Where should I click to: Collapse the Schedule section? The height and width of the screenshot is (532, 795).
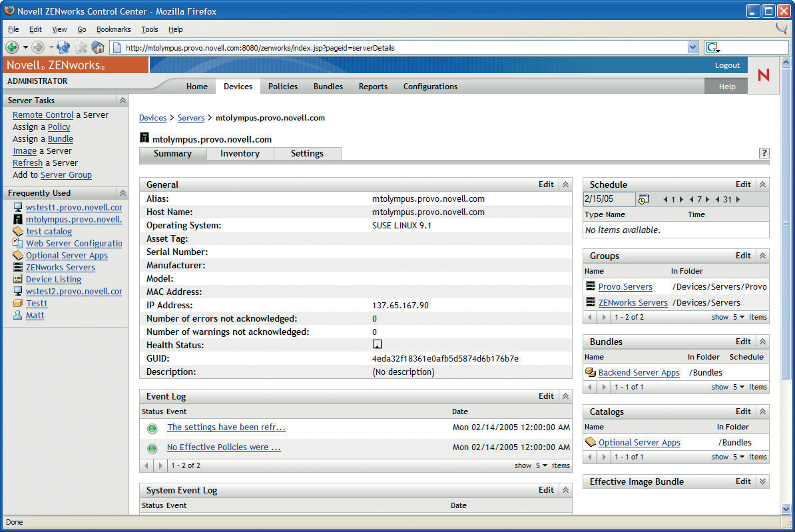pos(762,184)
